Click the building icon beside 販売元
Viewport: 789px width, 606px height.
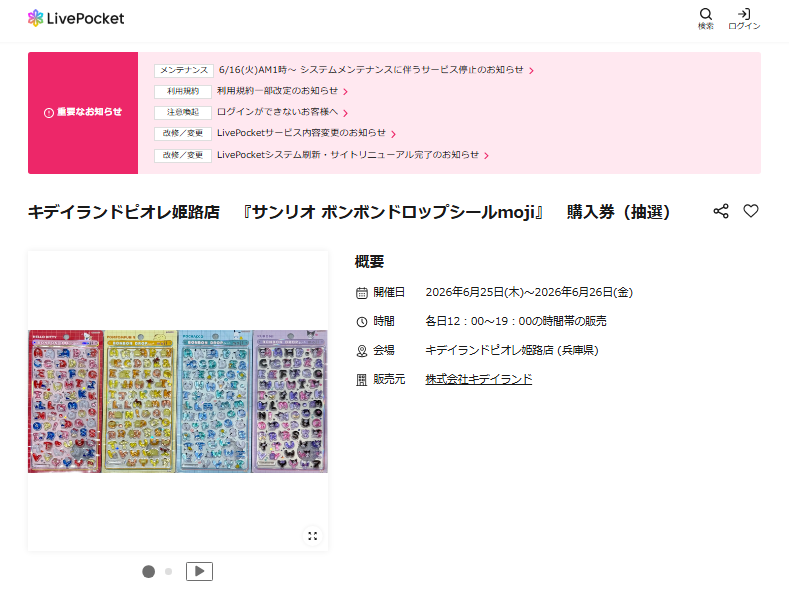[362, 380]
